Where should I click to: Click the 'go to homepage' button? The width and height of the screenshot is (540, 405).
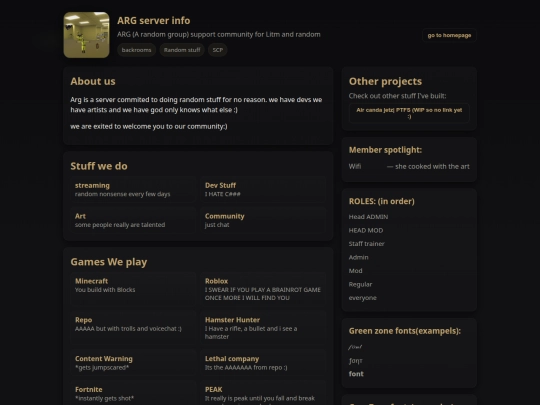coord(449,35)
